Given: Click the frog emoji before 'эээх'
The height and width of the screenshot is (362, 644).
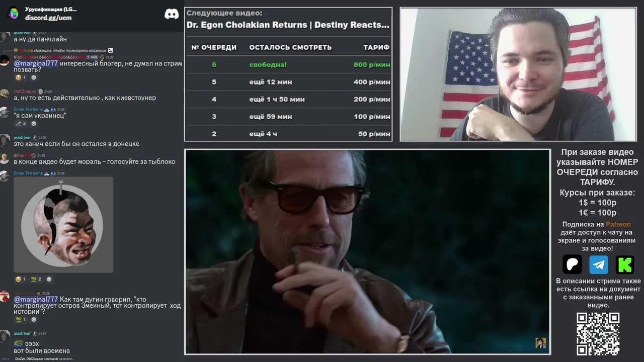Looking at the screenshot, I should [18, 343].
